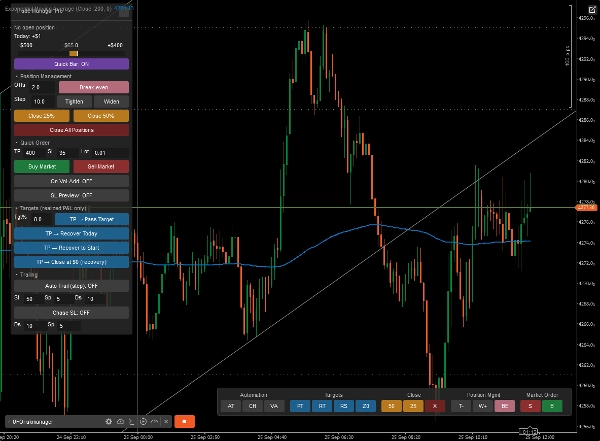Toggle Auto Trail (step) OFF button
600x441 pixels.
coord(72,286)
